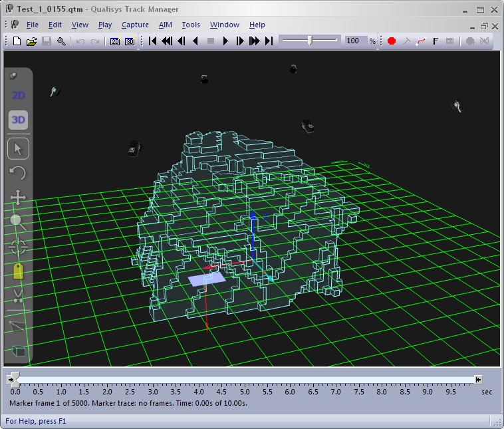Select the arrow pointer tool

click(x=18, y=148)
